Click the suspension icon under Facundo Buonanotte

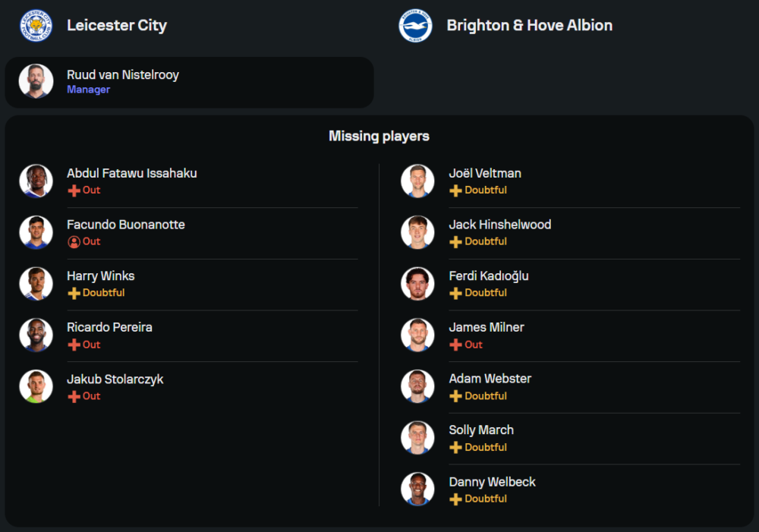[x=74, y=242]
